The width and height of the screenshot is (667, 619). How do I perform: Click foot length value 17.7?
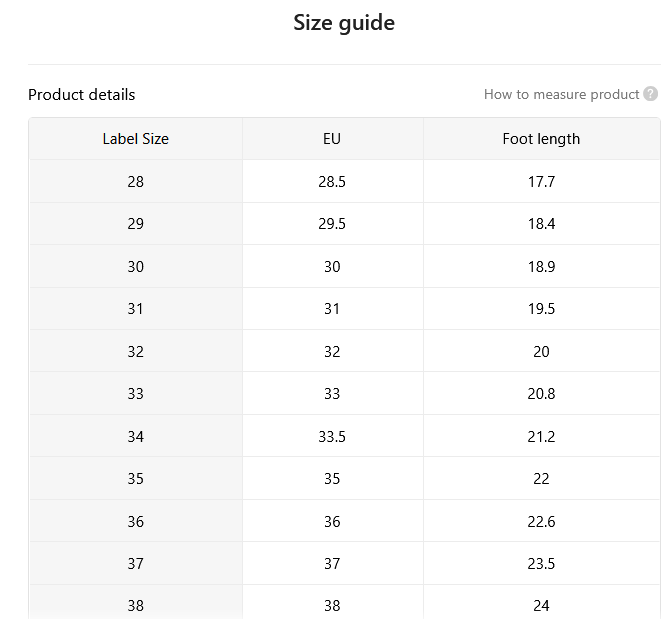click(542, 181)
